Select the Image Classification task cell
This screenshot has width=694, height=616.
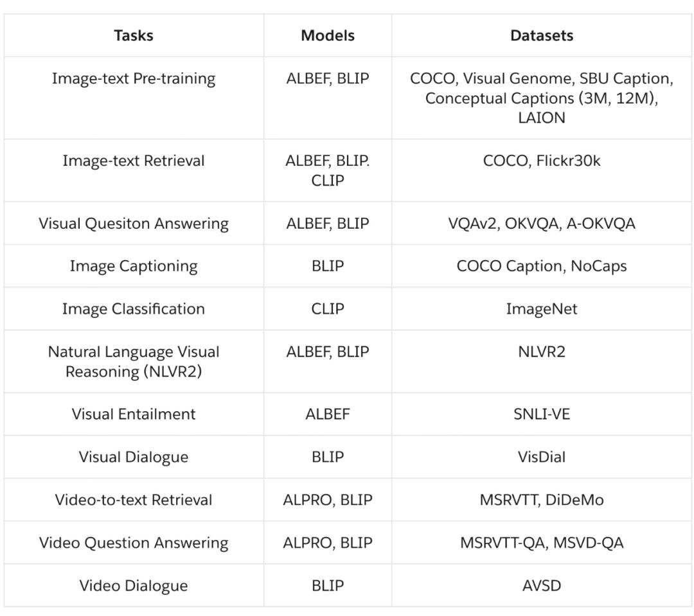tap(134, 309)
